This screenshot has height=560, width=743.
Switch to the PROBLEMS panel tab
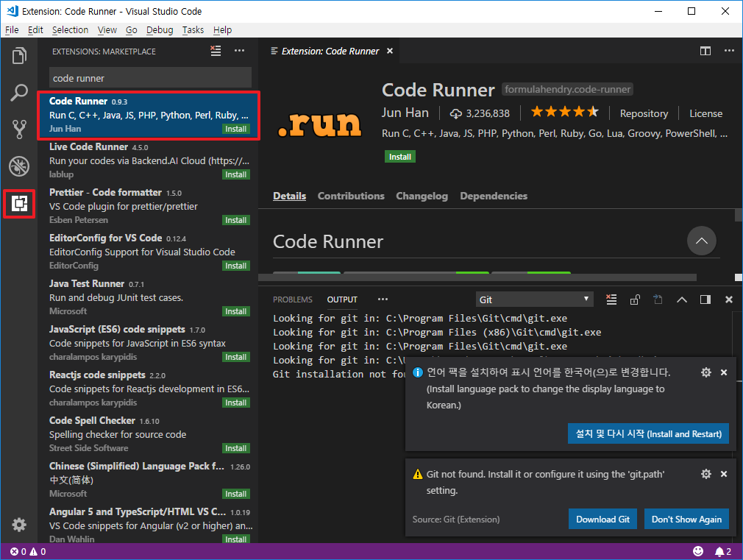tap(293, 300)
